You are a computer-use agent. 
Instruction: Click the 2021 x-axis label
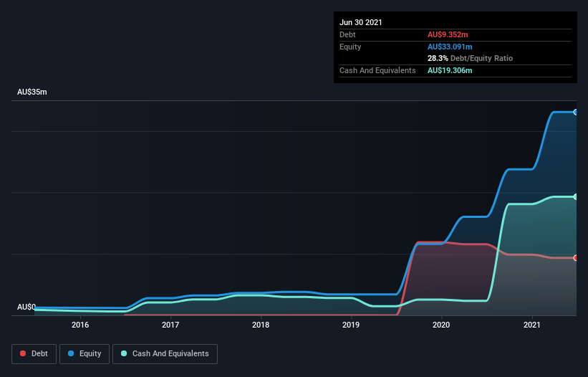[531, 325]
